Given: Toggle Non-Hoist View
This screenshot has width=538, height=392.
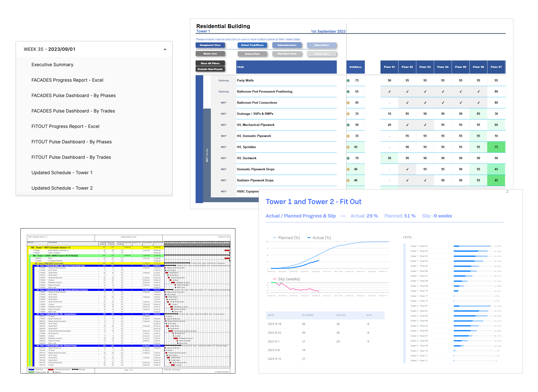Looking at the screenshot, I should tap(287, 54).
